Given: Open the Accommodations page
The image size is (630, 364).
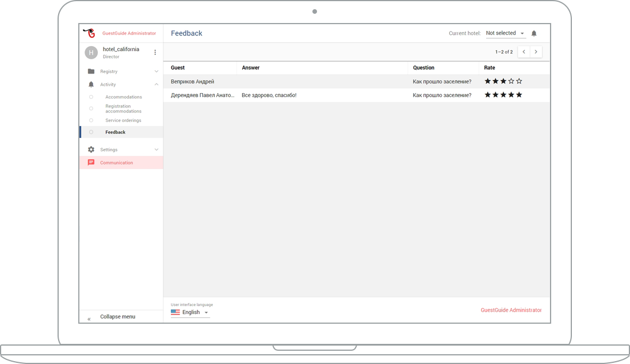Looking at the screenshot, I should 123,97.
